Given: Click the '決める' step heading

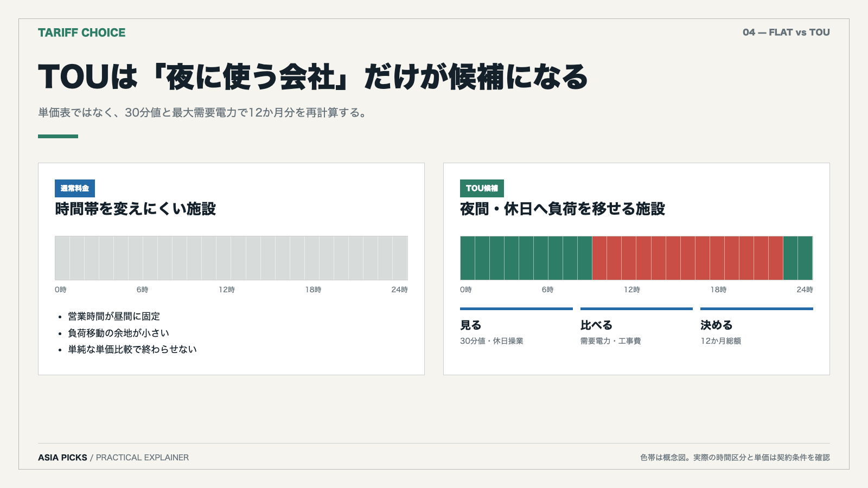Looking at the screenshot, I should (x=717, y=325).
